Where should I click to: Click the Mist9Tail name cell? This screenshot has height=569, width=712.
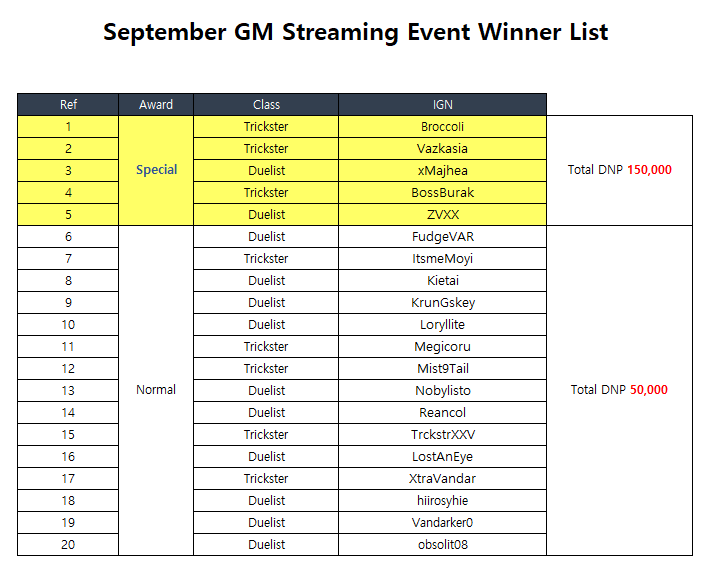point(442,368)
